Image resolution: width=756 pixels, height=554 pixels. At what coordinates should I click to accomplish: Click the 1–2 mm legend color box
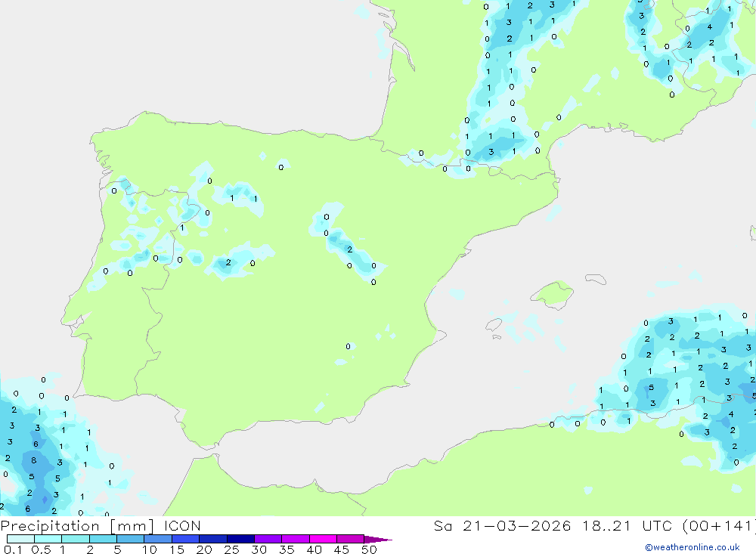tap(76, 539)
